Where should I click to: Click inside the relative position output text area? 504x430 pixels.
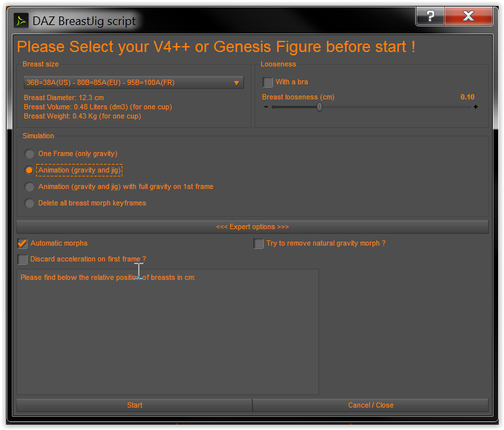[168, 332]
